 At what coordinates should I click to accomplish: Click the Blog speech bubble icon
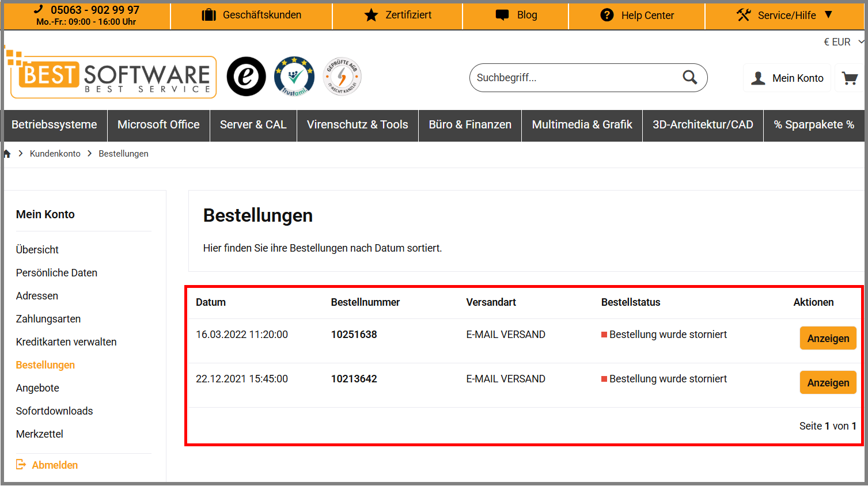502,15
